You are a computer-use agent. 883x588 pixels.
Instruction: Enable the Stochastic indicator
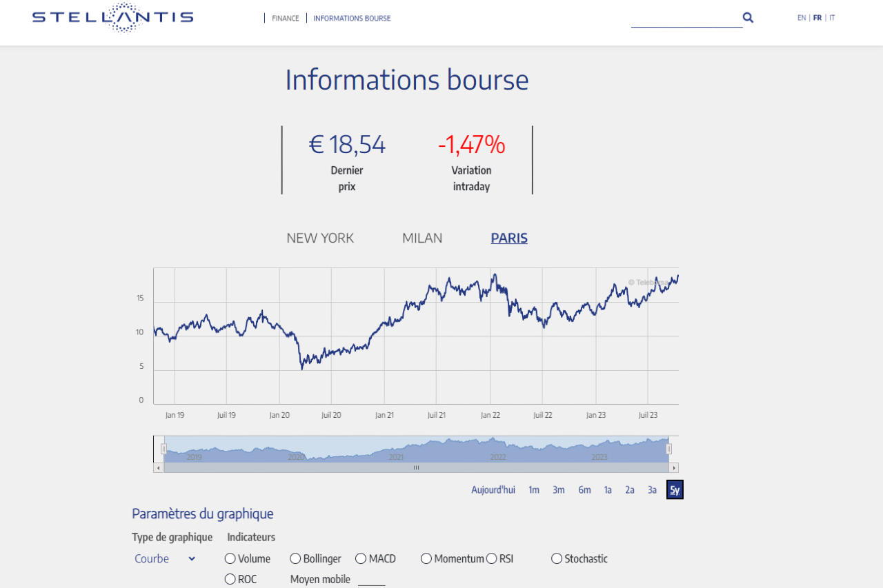pos(556,558)
